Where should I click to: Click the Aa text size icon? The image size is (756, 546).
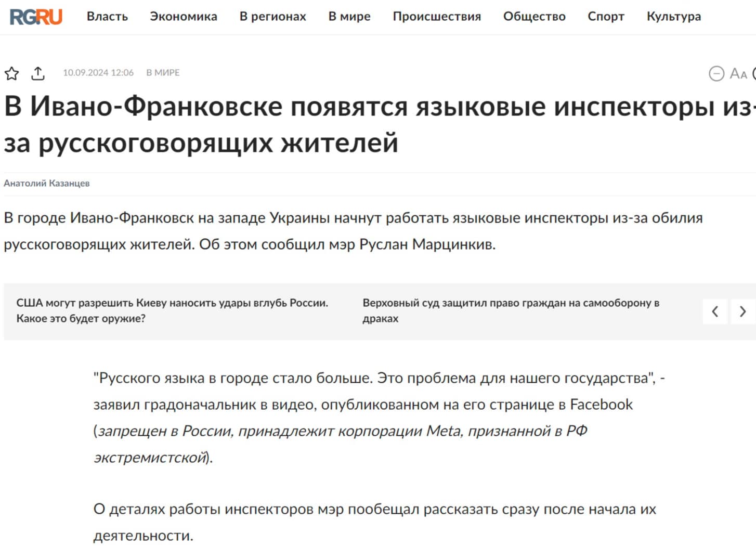[738, 74]
